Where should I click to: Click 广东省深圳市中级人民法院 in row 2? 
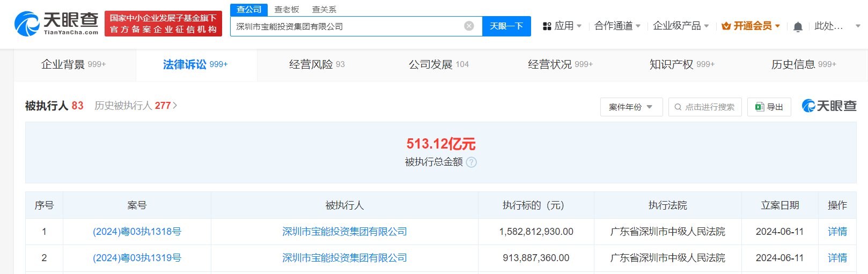[668, 258]
